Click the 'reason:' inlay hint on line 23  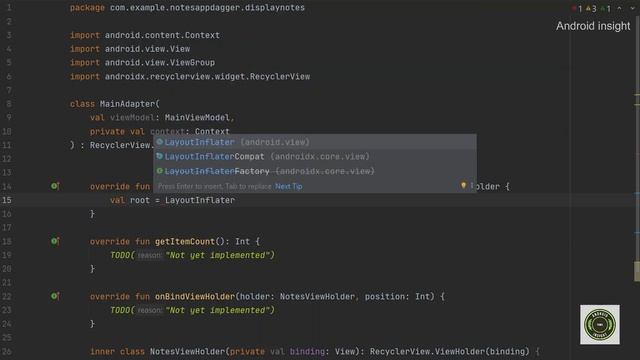pyautogui.click(x=149, y=311)
